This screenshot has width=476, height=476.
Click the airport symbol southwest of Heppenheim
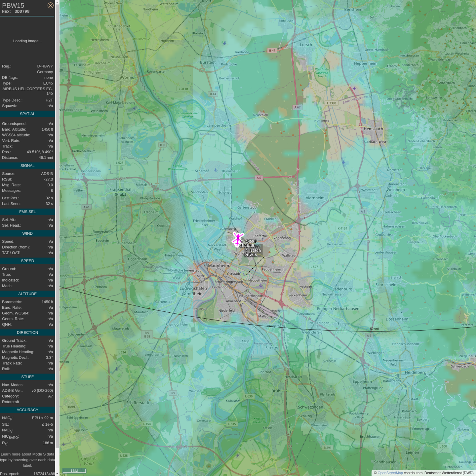(354, 88)
